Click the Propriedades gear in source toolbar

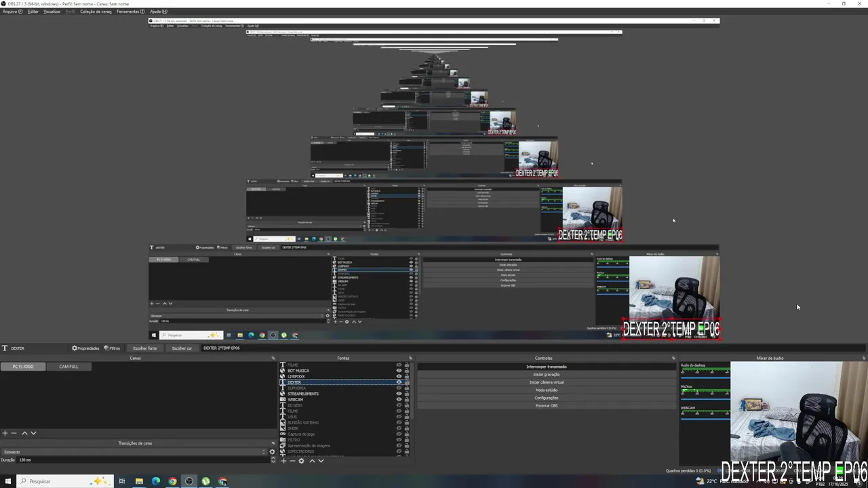point(85,348)
